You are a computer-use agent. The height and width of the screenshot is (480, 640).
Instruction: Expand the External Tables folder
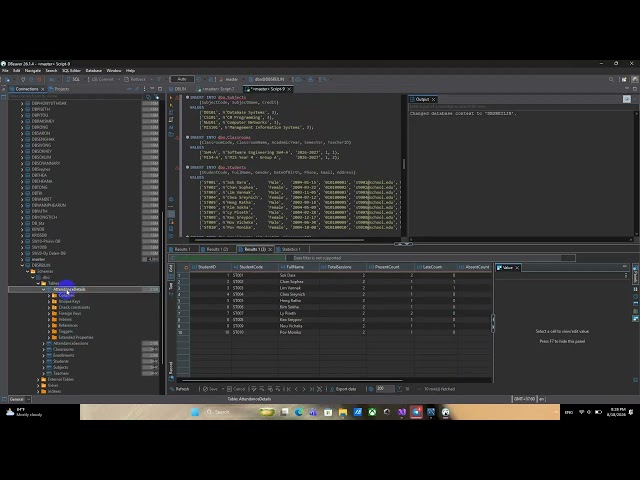38,379
